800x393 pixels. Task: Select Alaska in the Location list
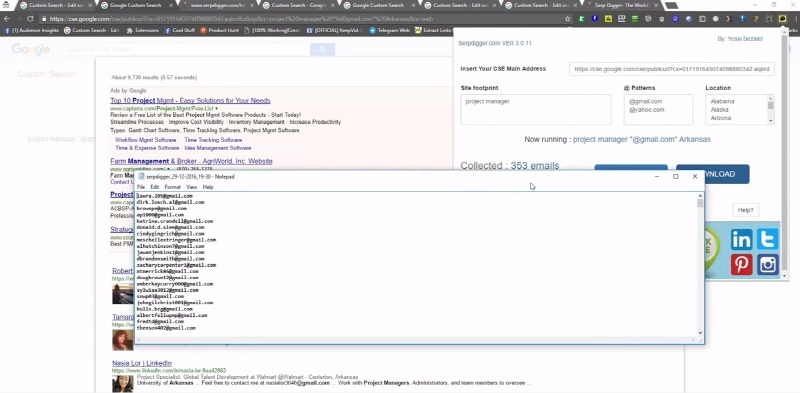(719, 110)
